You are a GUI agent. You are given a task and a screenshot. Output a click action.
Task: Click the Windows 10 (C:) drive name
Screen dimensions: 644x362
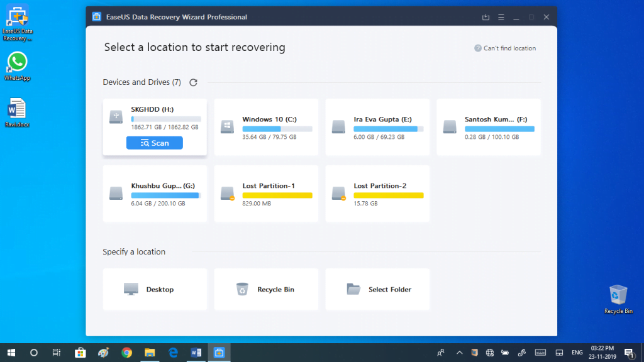point(269,119)
